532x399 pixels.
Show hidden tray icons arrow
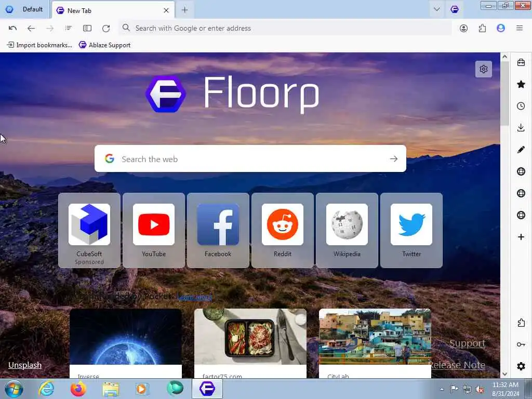(x=442, y=389)
